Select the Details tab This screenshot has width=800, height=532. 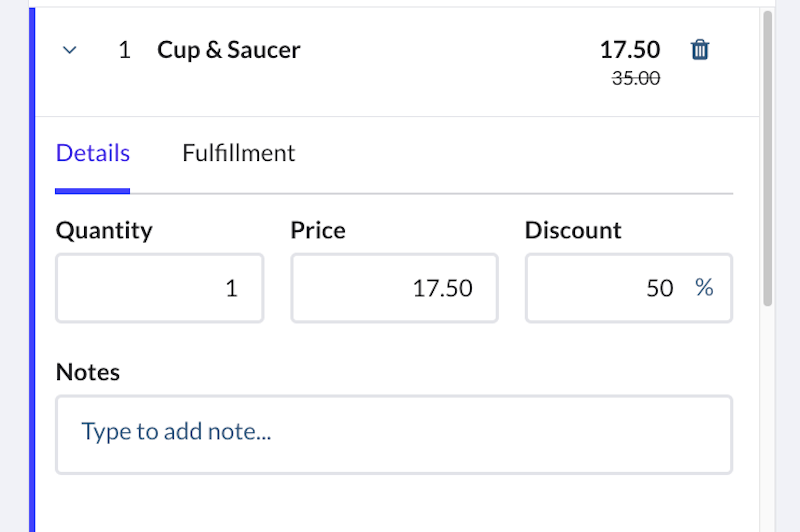pyautogui.click(x=93, y=153)
